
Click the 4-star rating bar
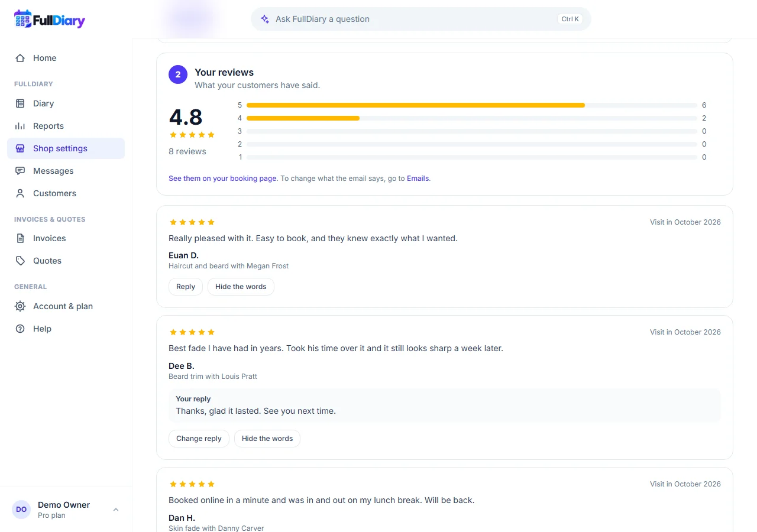[x=472, y=118]
